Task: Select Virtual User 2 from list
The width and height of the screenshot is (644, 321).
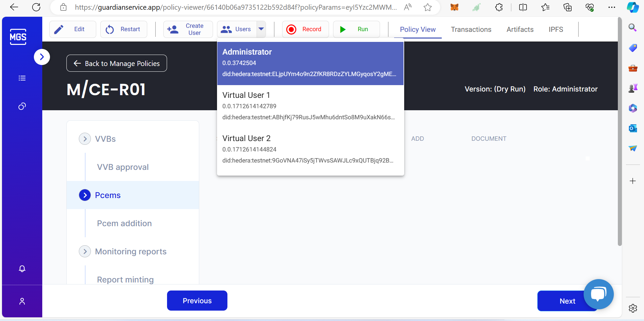Action: pyautogui.click(x=310, y=149)
